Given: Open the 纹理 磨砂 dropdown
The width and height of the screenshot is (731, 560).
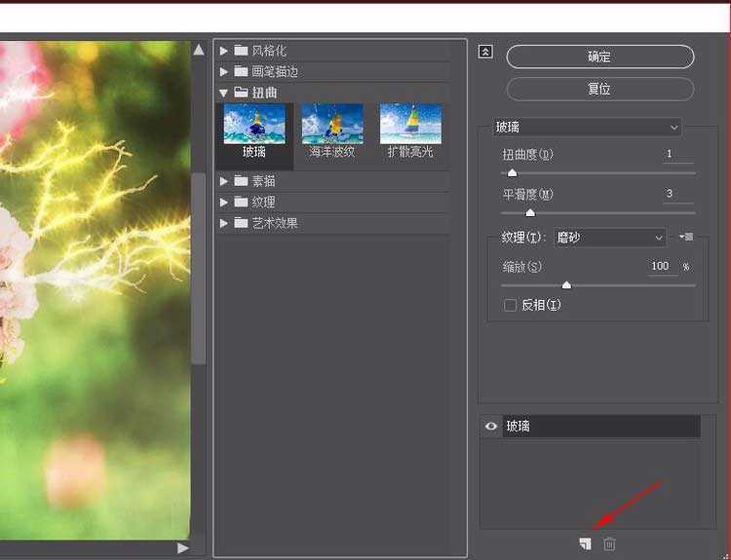Looking at the screenshot, I should click(x=610, y=237).
